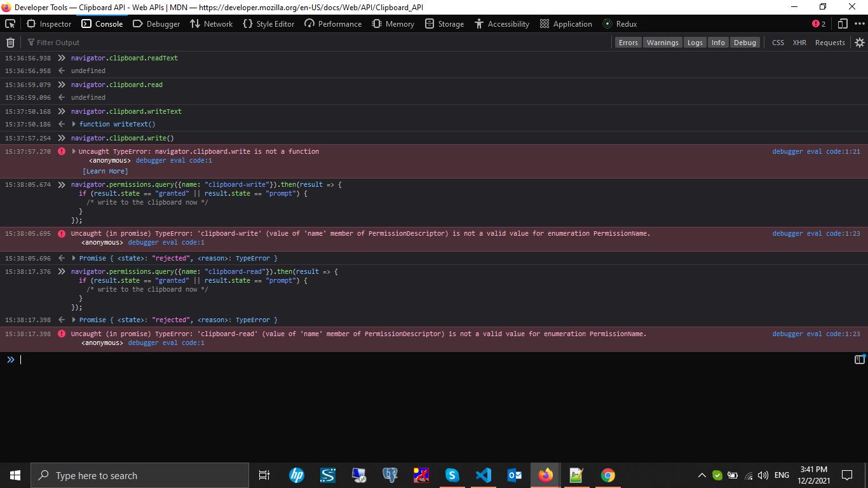Toggle the Debug filter

pos(745,43)
